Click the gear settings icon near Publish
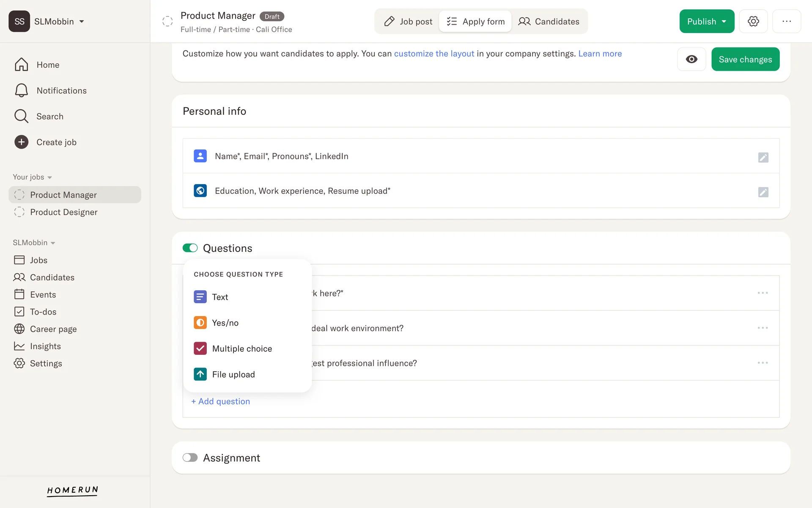812x508 pixels. (x=753, y=21)
